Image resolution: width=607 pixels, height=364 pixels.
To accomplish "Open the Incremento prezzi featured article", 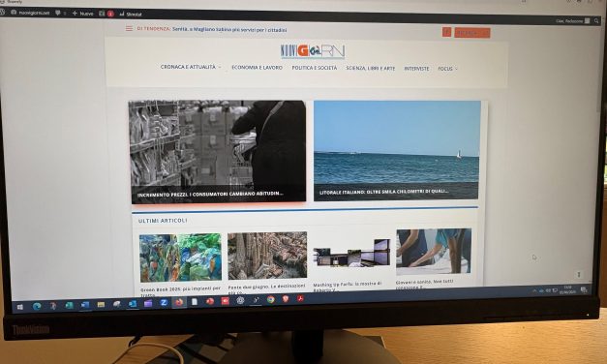I will pos(210,194).
